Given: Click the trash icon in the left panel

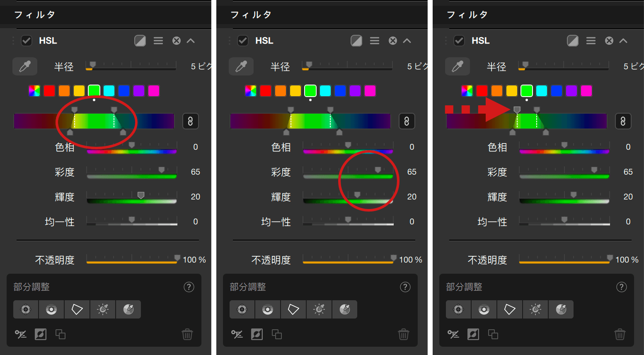Looking at the screenshot, I should click(x=187, y=334).
